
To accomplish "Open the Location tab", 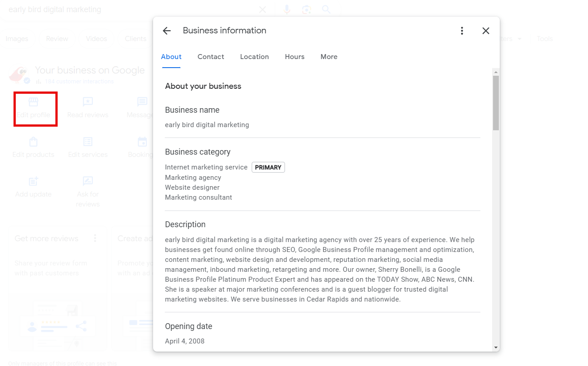I will point(254,57).
